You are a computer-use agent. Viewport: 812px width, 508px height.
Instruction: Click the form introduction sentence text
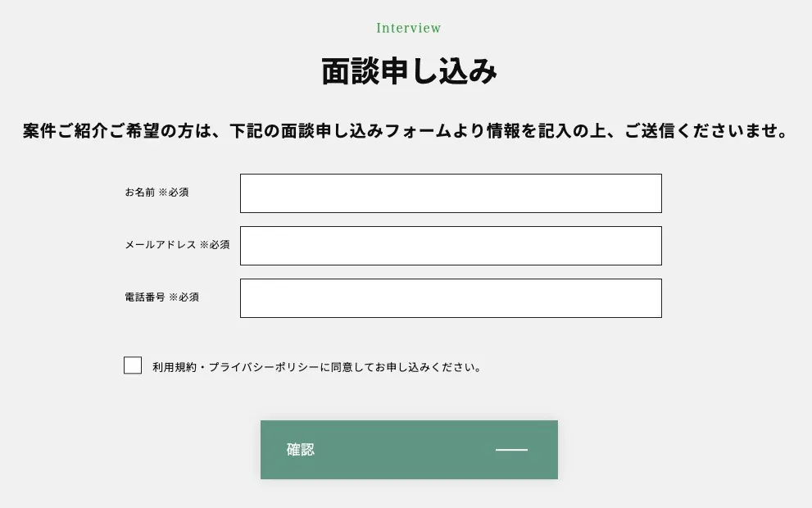pyautogui.click(x=406, y=130)
